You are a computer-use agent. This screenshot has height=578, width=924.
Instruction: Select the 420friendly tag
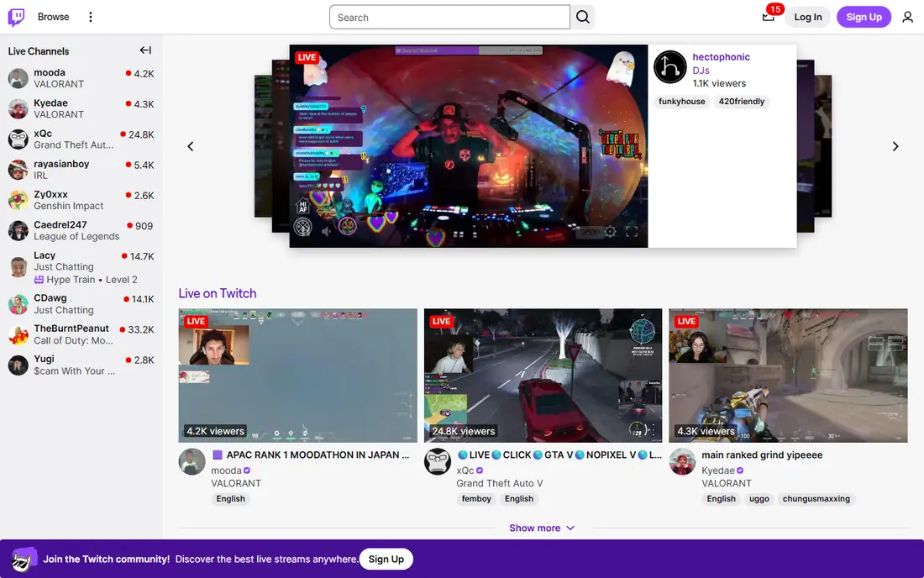[742, 102]
